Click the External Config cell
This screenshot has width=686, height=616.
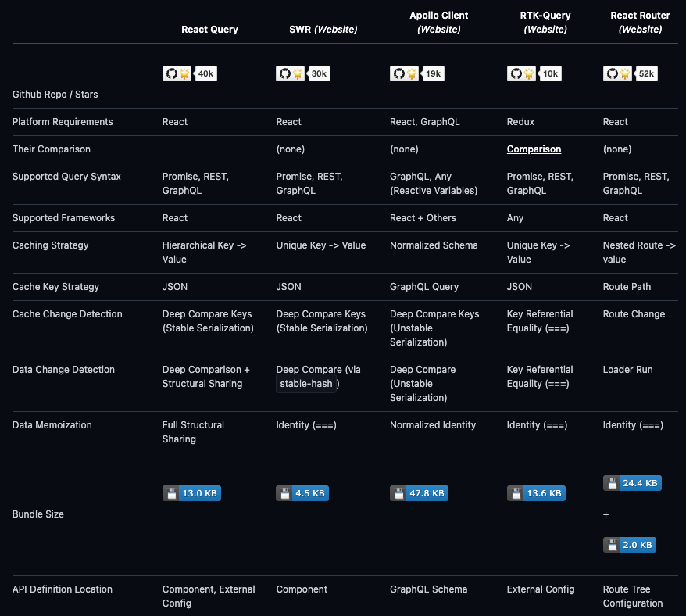point(541,589)
